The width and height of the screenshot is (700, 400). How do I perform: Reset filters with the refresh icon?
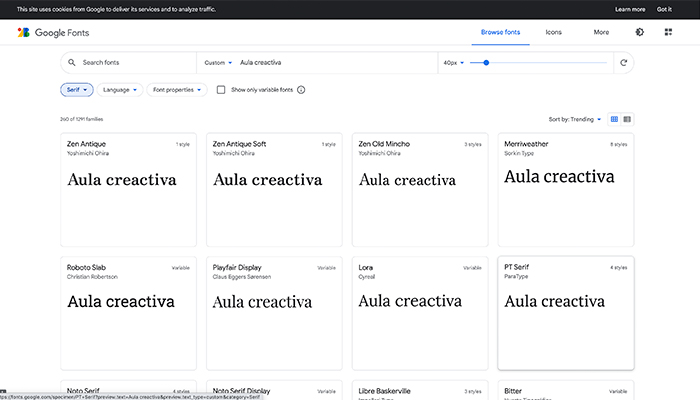(624, 62)
